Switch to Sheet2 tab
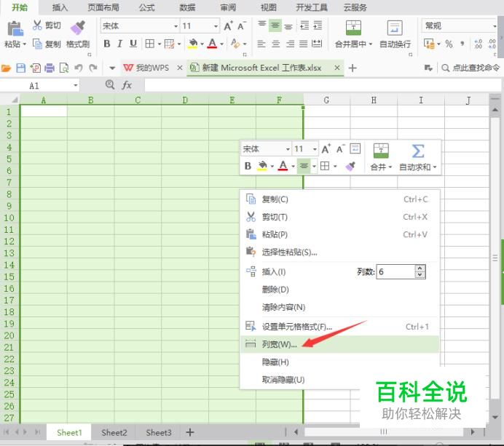This screenshot has height=446, width=504. (x=114, y=433)
